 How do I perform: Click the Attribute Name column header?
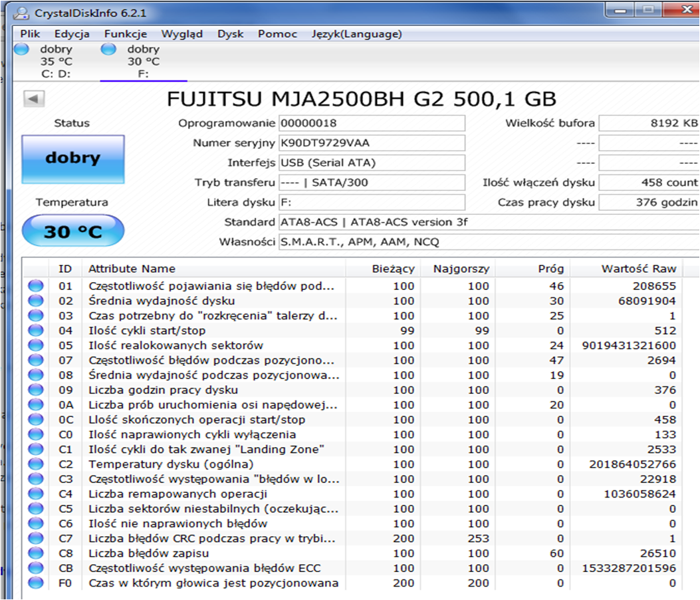pyautogui.click(x=213, y=269)
